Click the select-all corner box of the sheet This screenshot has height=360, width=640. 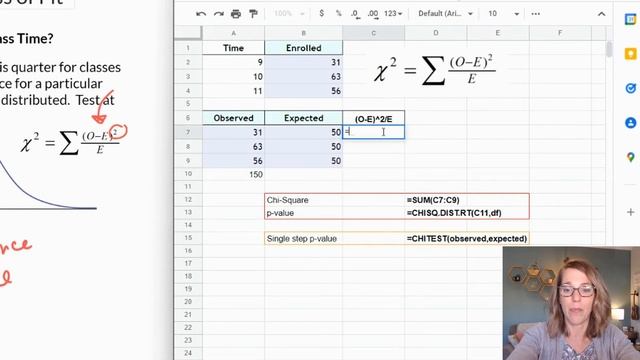tap(188, 33)
